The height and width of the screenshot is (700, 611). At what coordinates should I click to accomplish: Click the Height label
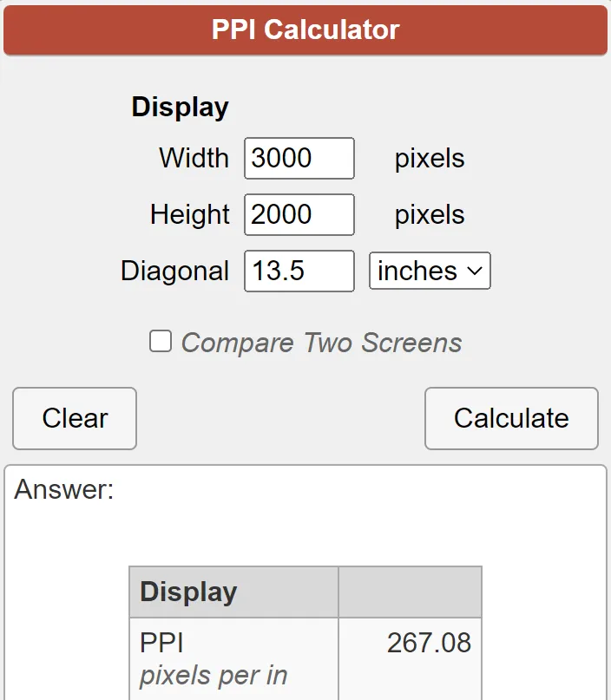(x=190, y=215)
